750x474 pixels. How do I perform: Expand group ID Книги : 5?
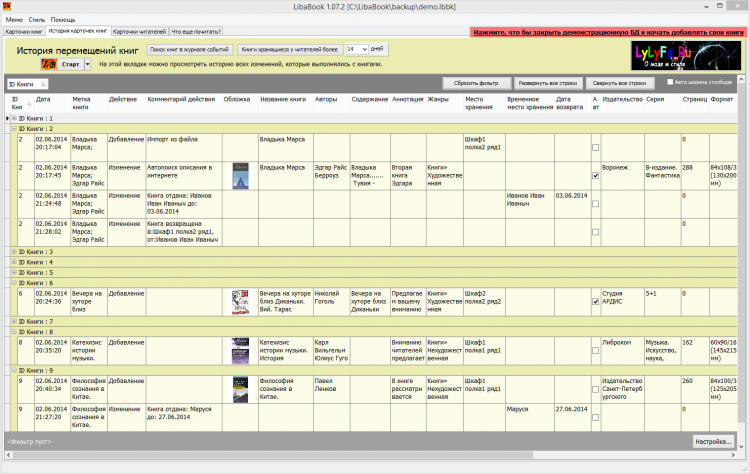click(x=14, y=273)
